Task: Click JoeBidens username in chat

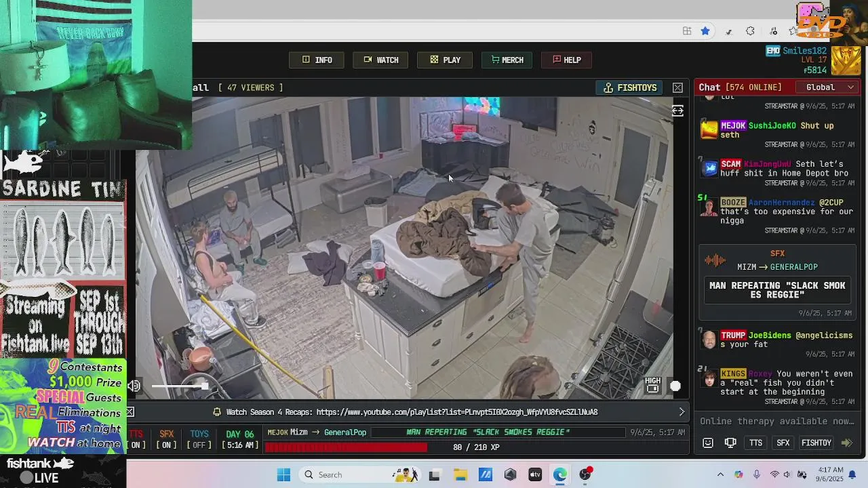Action: [770, 335]
